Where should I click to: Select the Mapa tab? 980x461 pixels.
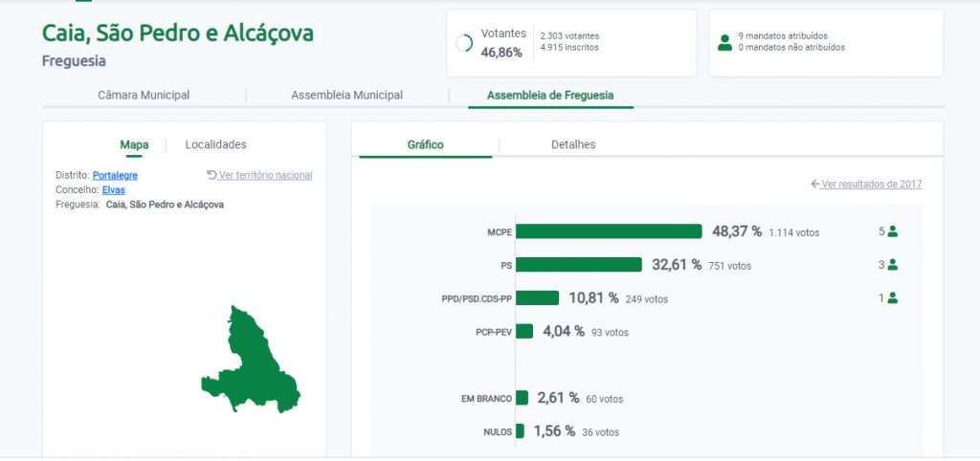[134, 145]
